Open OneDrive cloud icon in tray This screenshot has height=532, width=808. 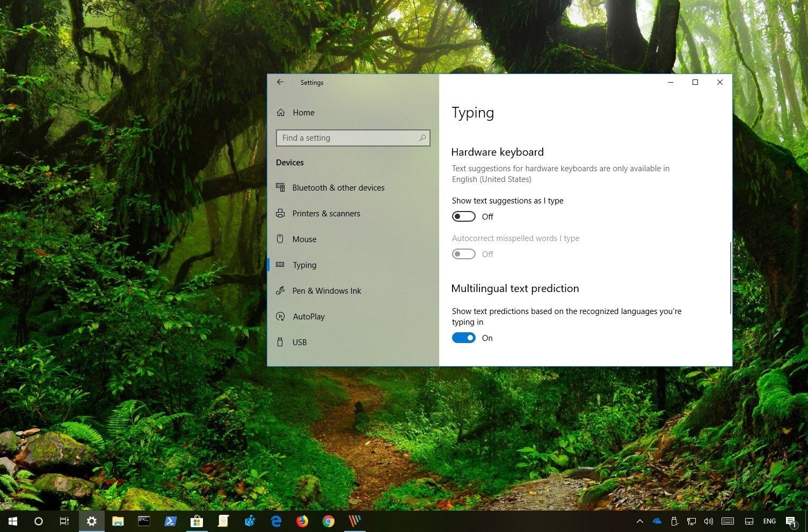tap(657, 521)
